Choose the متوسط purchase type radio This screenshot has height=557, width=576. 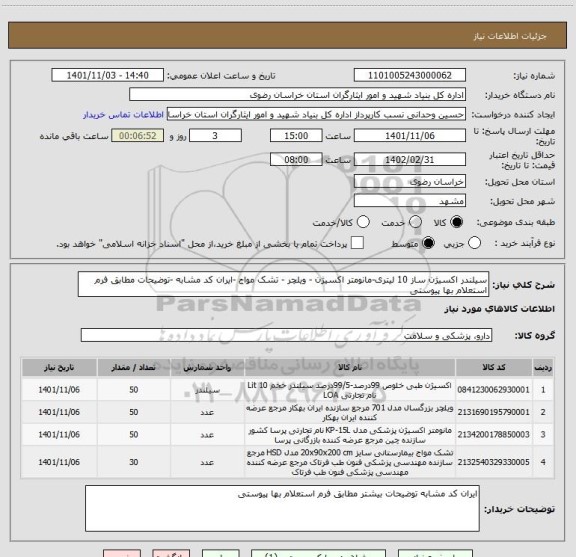tap(428, 243)
